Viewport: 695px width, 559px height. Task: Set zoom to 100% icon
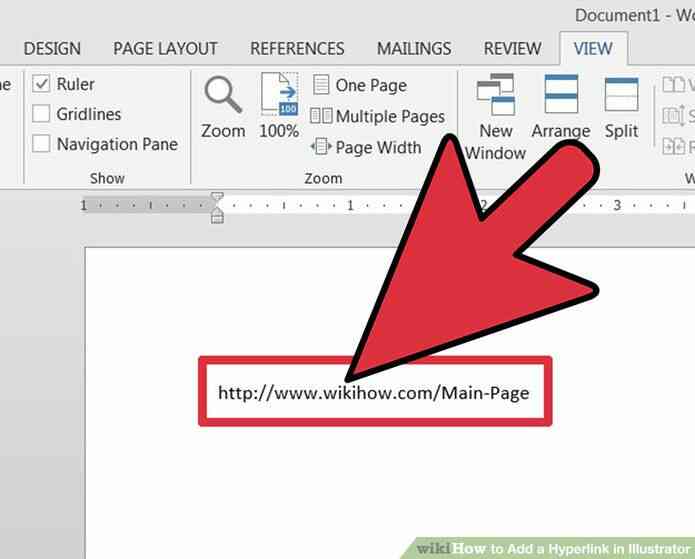click(x=279, y=94)
